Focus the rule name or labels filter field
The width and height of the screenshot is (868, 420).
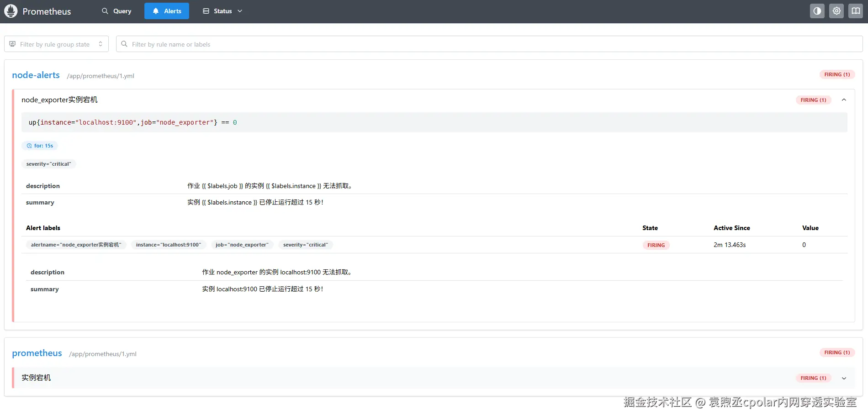click(489, 44)
